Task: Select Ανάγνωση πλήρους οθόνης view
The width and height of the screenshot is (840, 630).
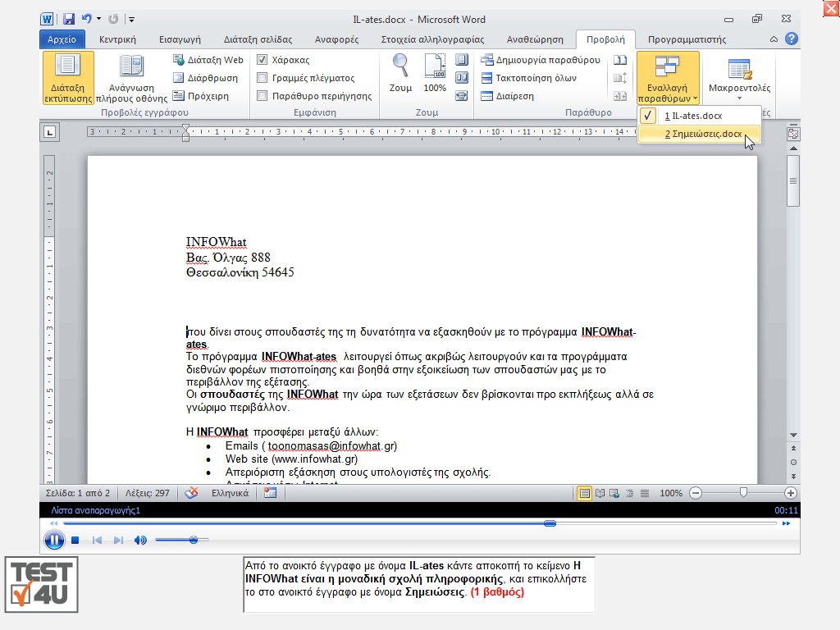Action: coord(131,78)
